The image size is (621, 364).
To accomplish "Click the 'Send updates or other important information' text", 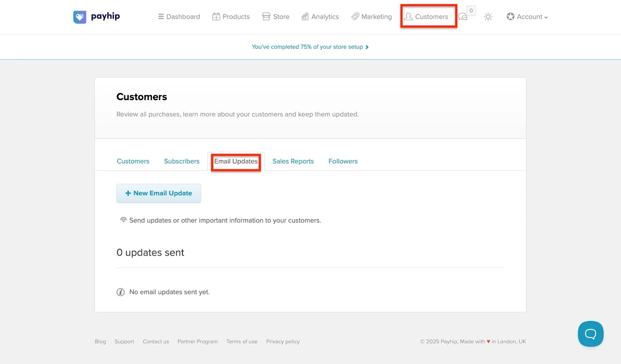I will [225, 220].
